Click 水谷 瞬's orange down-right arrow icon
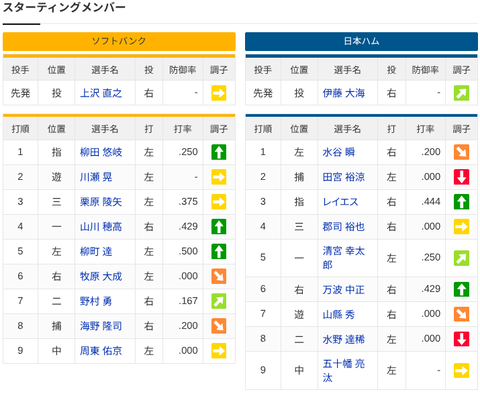 tap(461, 152)
